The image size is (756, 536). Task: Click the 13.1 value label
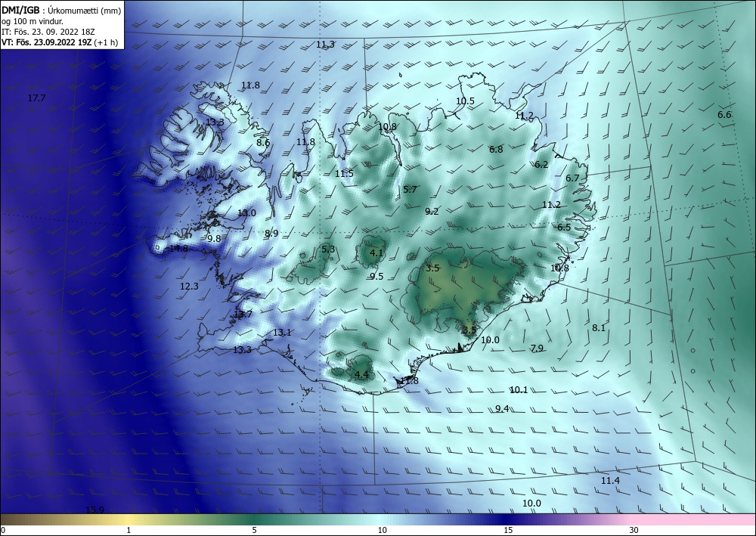[282, 333]
